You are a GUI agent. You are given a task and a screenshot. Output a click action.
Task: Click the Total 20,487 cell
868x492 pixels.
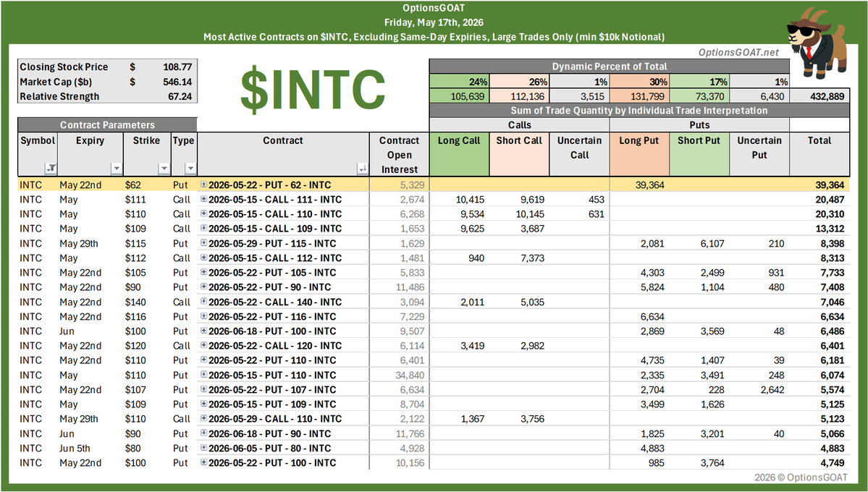tap(829, 199)
